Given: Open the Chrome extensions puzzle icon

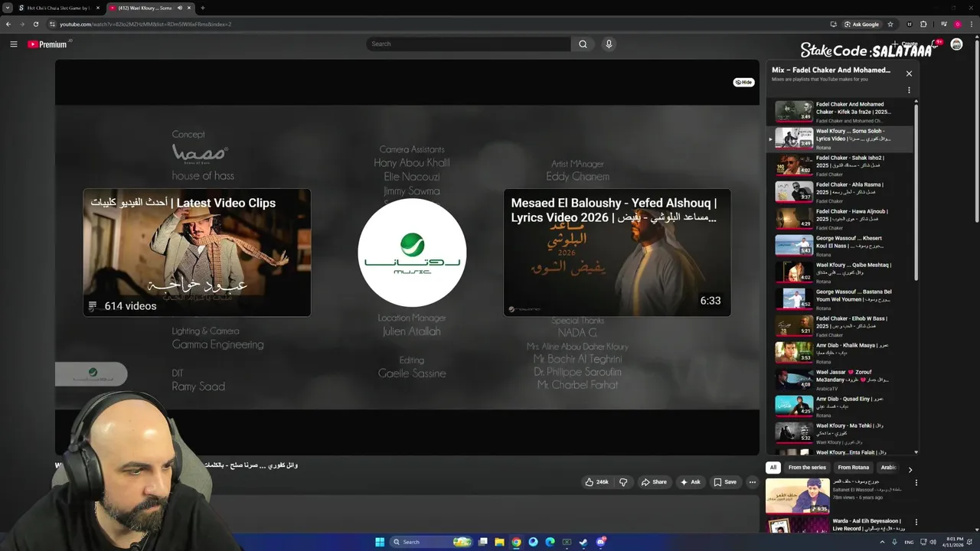Looking at the screenshot, I should click(x=923, y=24).
